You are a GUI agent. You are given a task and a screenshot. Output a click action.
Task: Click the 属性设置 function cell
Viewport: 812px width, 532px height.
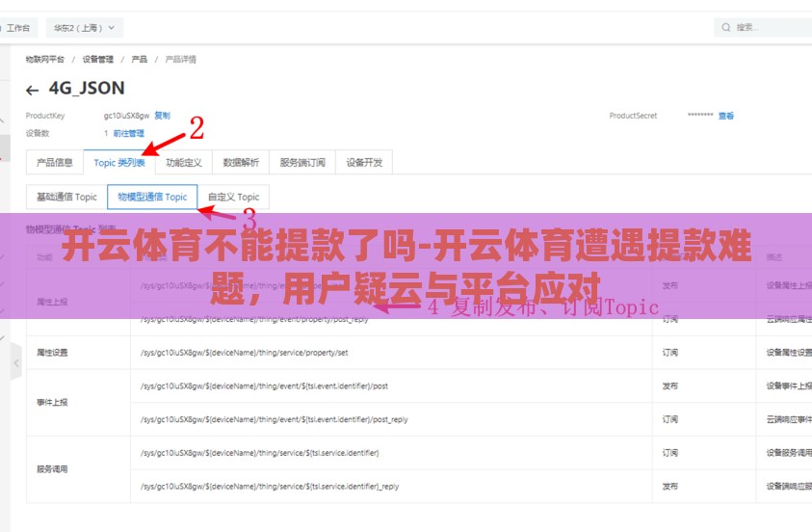(78, 352)
